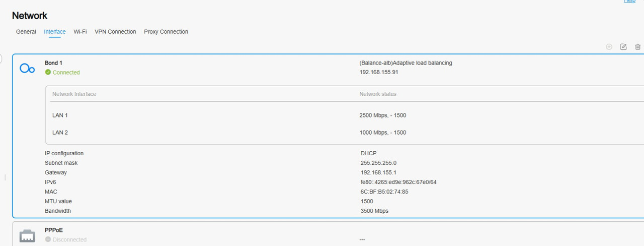Open the Help link
644x246 pixels.
[629, 2]
